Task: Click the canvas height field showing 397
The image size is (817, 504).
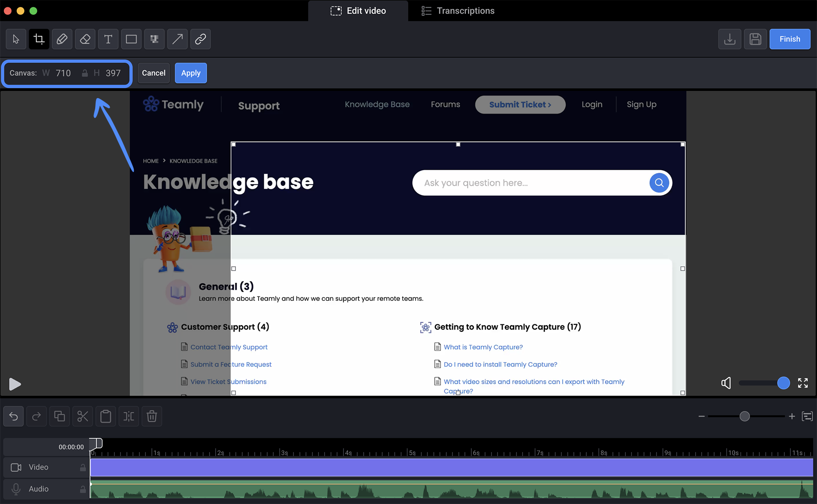Action: [113, 73]
